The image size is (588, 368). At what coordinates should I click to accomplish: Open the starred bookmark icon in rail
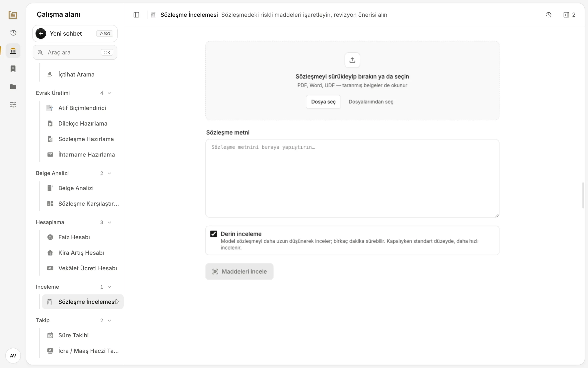point(13,69)
